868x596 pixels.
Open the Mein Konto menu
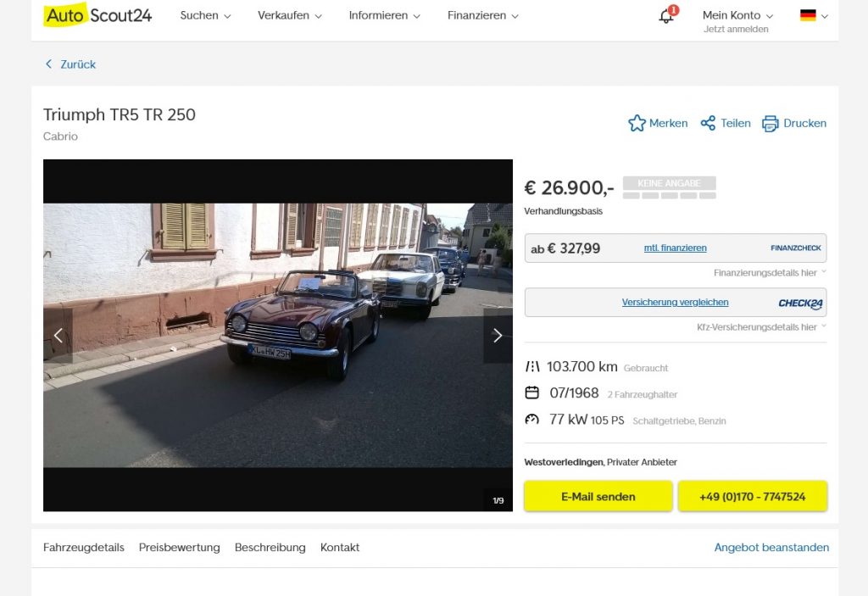[x=737, y=15]
